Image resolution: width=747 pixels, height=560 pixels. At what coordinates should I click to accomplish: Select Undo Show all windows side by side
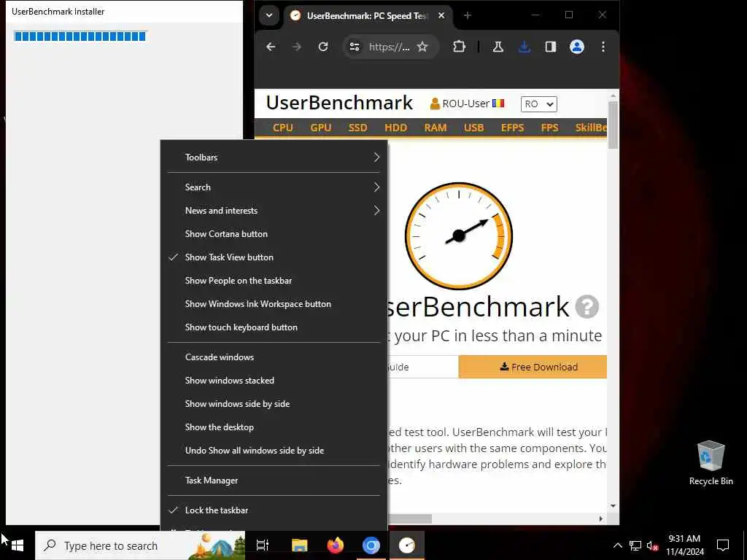274,451
